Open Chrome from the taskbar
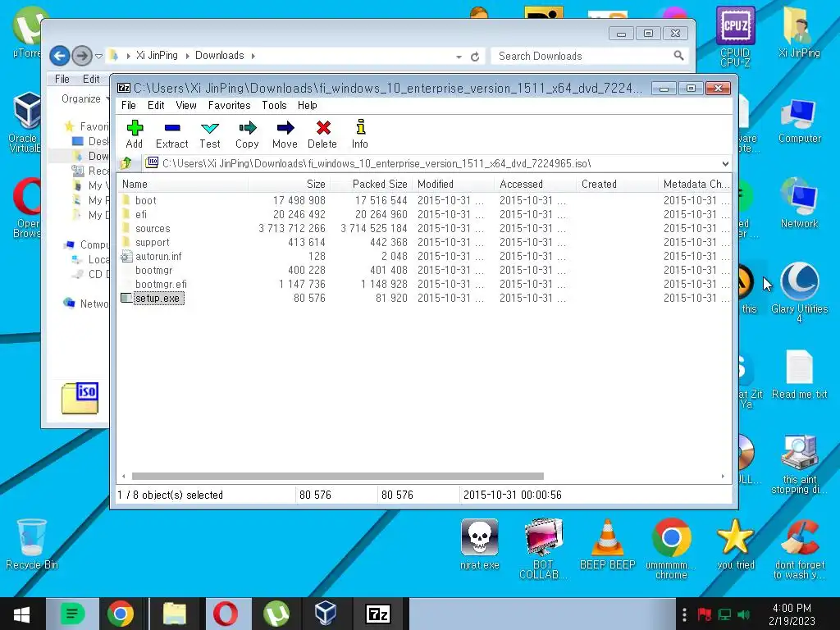840x630 pixels. point(121,614)
